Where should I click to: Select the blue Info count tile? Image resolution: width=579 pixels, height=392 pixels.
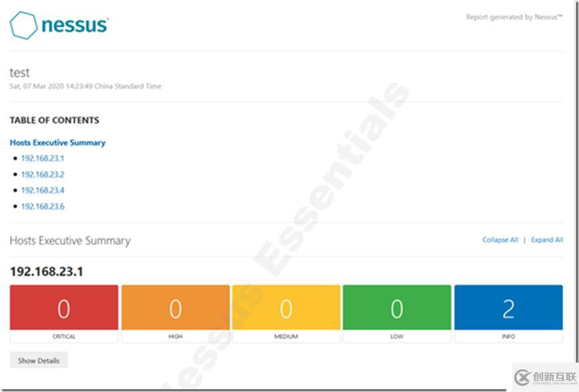coord(508,307)
